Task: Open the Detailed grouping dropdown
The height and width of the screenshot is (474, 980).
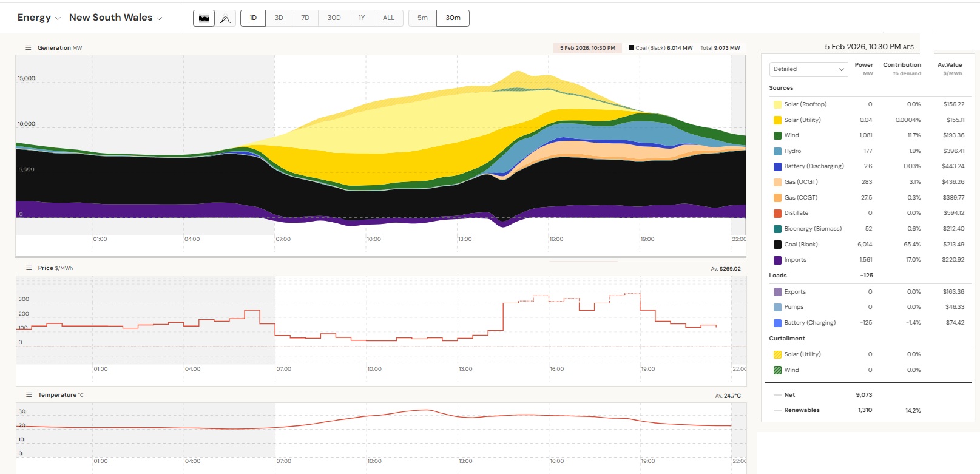Action: pos(808,69)
